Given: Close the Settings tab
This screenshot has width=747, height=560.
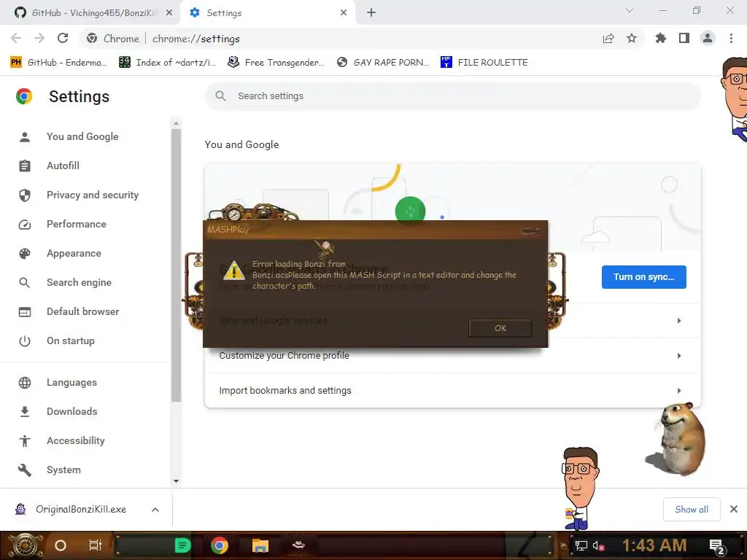Looking at the screenshot, I should click(x=344, y=13).
